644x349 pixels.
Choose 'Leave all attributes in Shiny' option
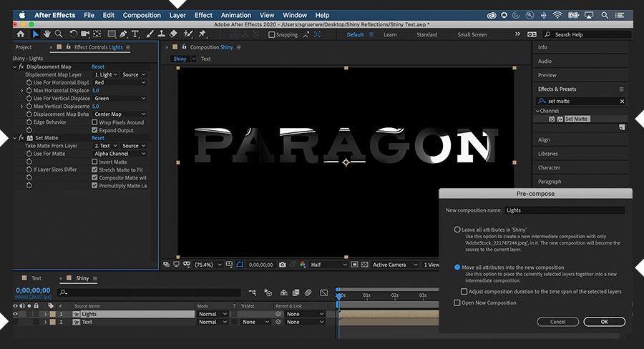click(457, 230)
